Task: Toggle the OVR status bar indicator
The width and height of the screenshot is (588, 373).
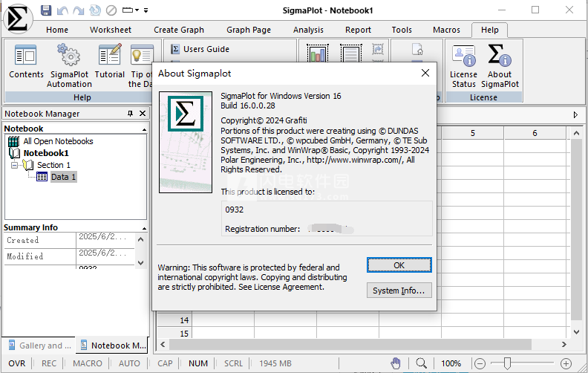Action: (x=17, y=363)
